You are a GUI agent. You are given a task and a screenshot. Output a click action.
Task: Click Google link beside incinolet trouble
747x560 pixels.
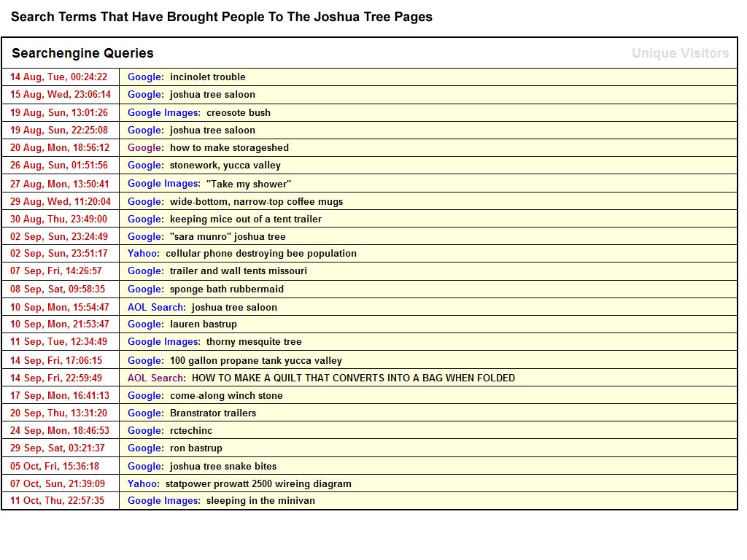point(144,77)
